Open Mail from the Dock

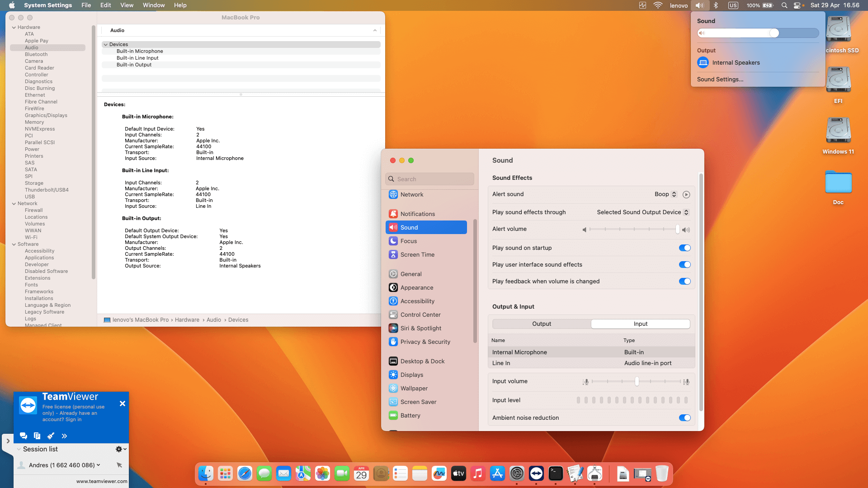click(x=283, y=474)
